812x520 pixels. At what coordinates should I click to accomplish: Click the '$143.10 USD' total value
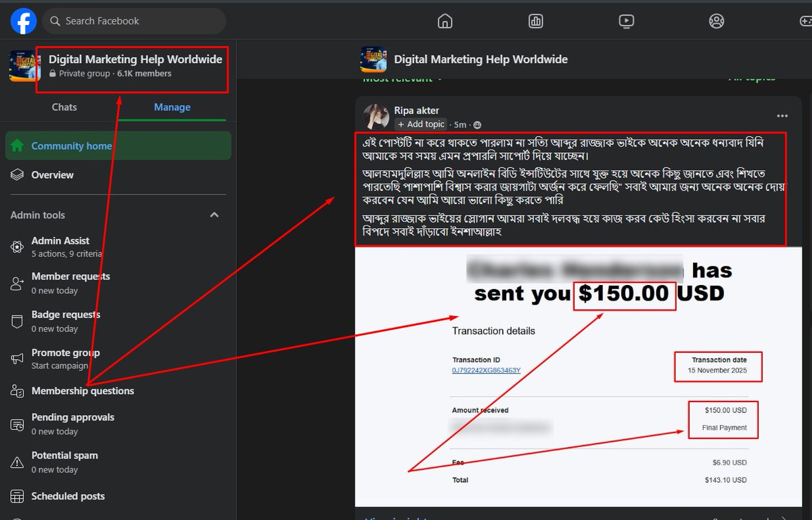(x=725, y=480)
